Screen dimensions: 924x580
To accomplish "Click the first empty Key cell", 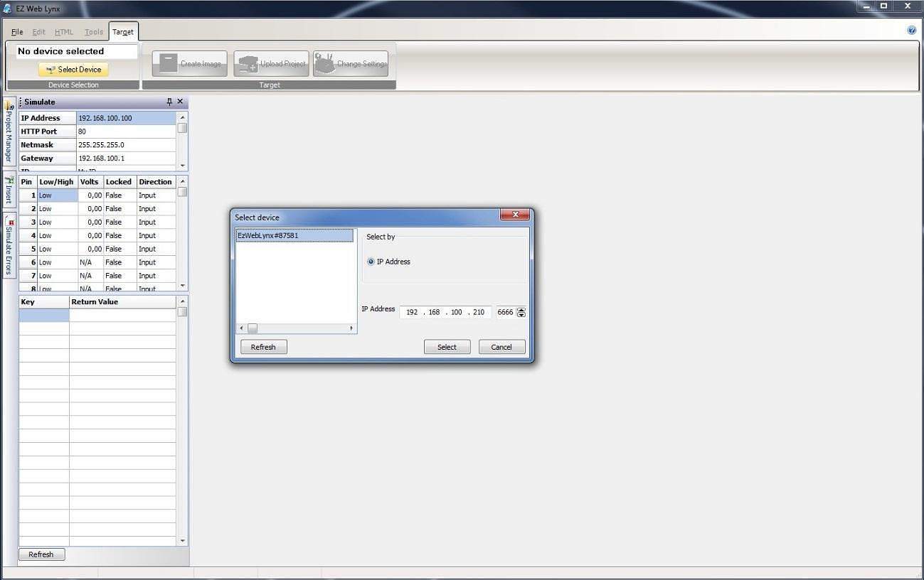I will 44,316.
